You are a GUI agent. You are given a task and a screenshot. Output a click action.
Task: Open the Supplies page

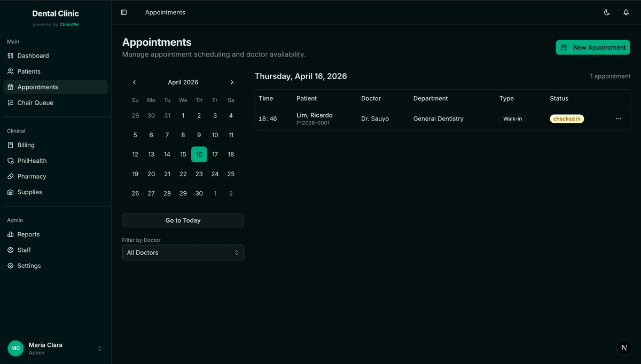tap(29, 192)
